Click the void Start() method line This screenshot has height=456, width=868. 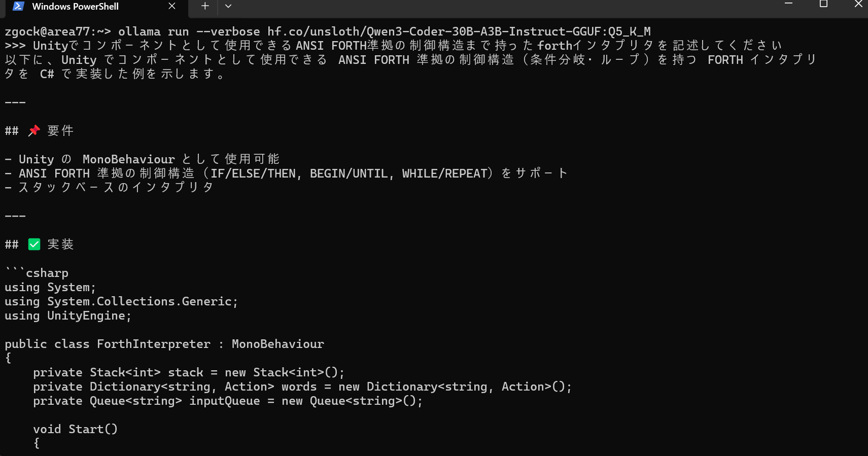(x=76, y=429)
